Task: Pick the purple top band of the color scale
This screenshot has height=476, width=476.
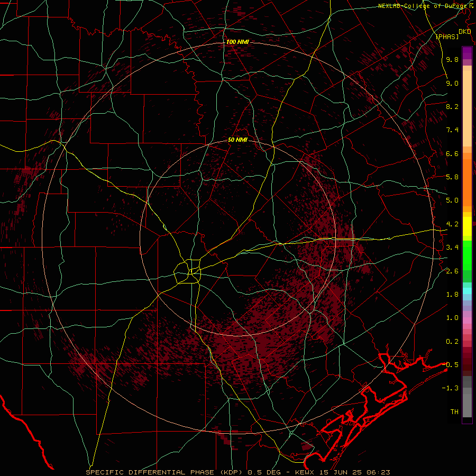Action: point(467,53)
